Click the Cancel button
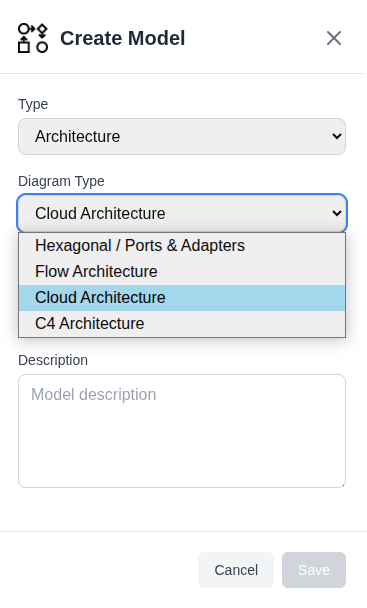 pyautogui.click(x=236, y=570)
